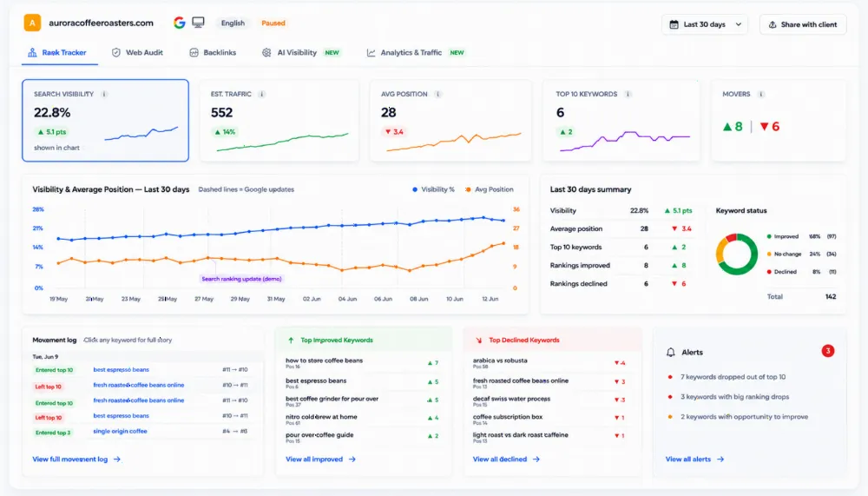This screenshot has height=496, width=868.
Task: Select the Search Visibility metric card
Action: pyautogui.click(x=105, y=120)
